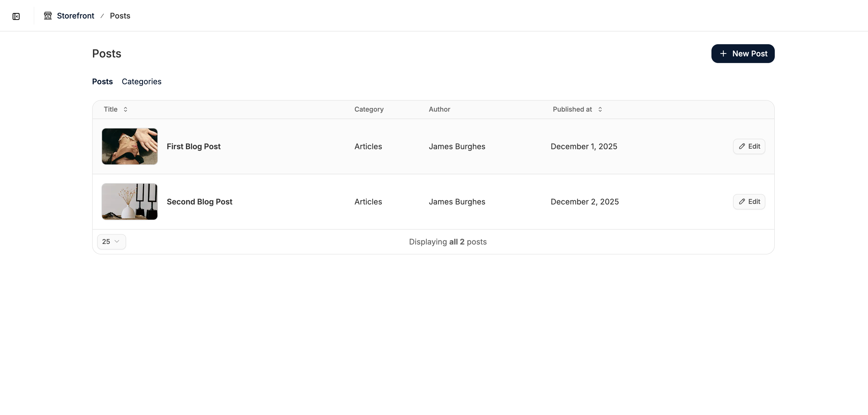This screenshot has width=868, height=415.
Task: Open the post titled First Blog Post
Action: click(193, 146)
